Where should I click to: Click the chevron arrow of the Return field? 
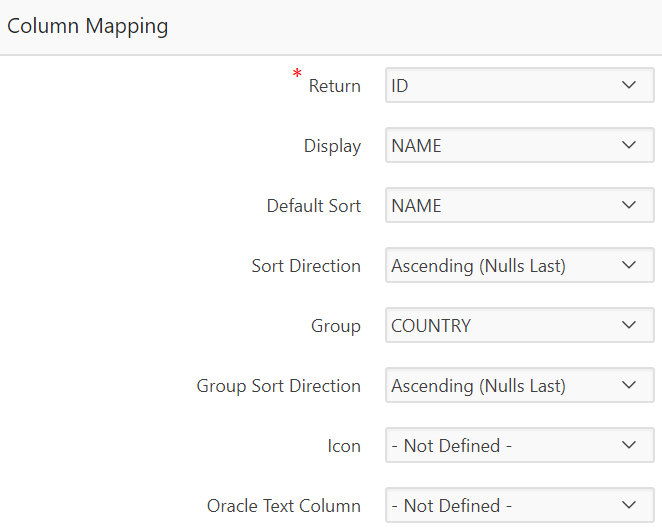[629, 86]
